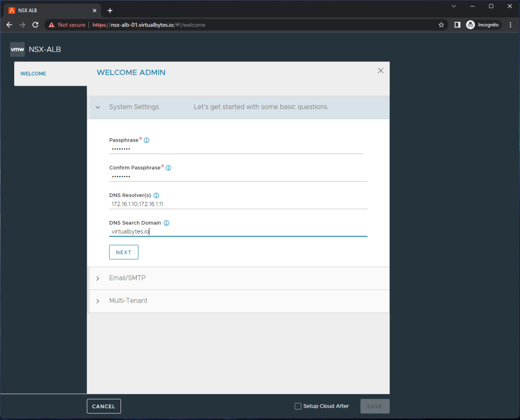Enable the Setup Cloud After checkbox
The width and height of the screenshot is (520, 420).
click(x=298, y=406)
